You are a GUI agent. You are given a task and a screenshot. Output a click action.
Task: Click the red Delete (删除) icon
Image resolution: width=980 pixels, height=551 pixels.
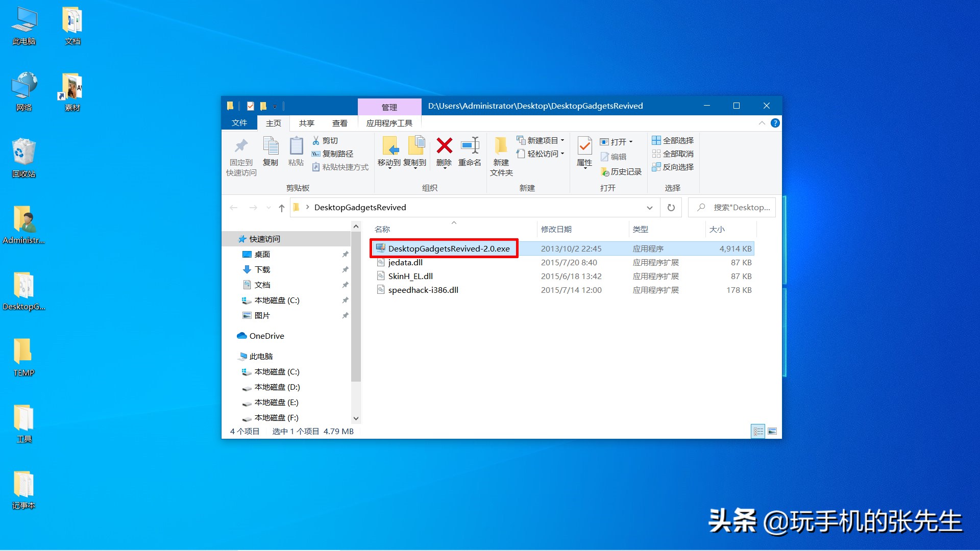[444, 146]
